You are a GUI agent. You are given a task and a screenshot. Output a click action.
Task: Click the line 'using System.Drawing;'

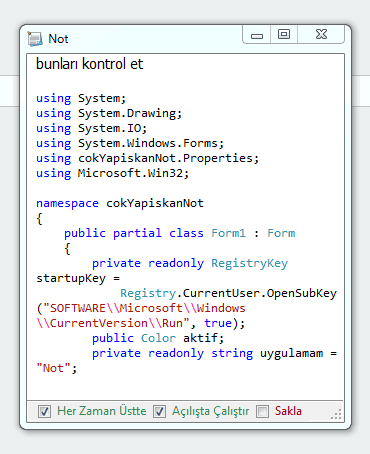(x=109, y=113)
